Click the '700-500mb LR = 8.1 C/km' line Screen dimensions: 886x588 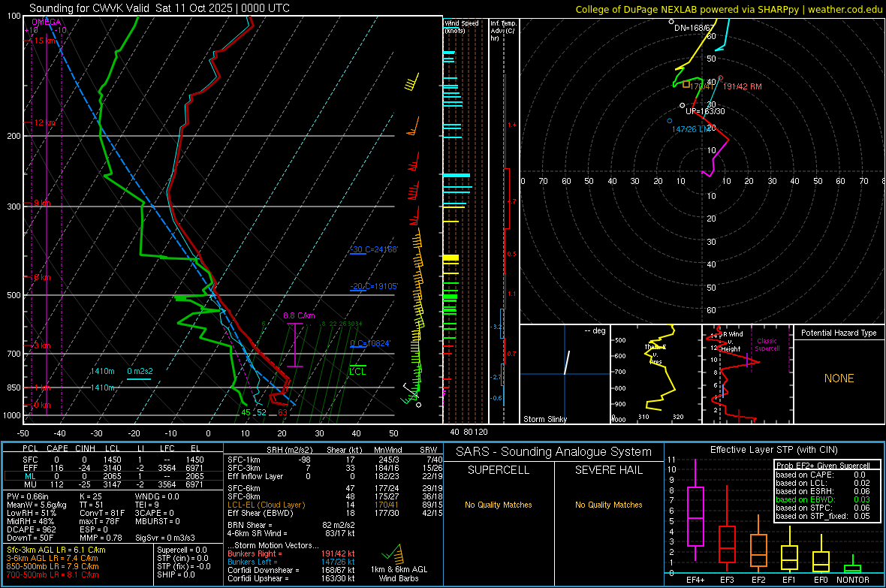(x=53, y=574)
